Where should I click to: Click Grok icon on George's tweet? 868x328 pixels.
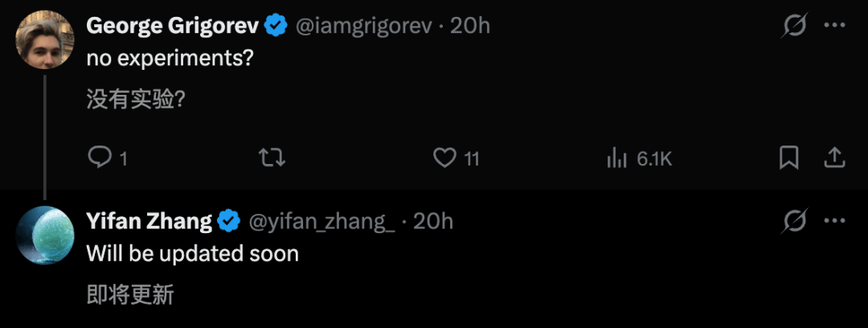tap(795, 27)
